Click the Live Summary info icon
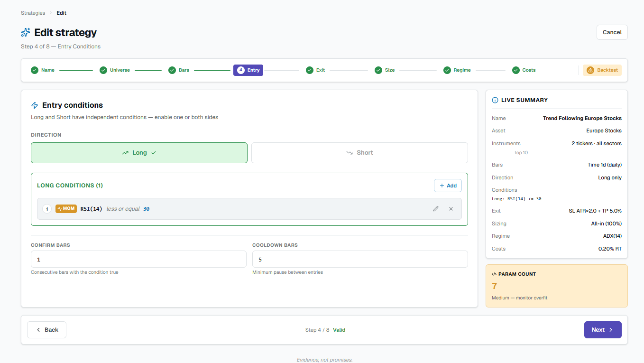Viewport: 644px width, 363px height. (x=495, y=100)
